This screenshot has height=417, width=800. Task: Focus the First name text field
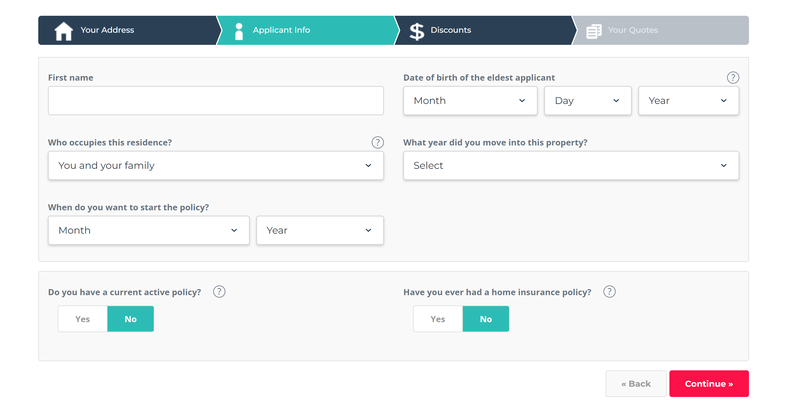click(216, 101)
